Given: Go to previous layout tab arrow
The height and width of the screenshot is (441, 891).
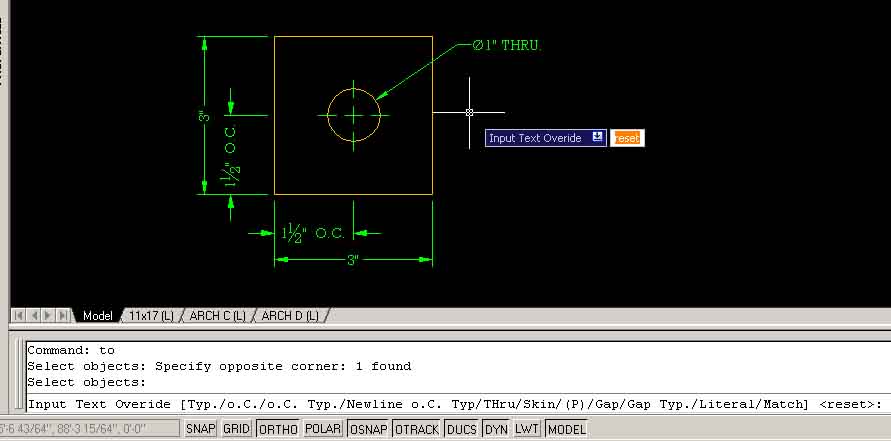Looking at the screenshot, I should [34, 315].
